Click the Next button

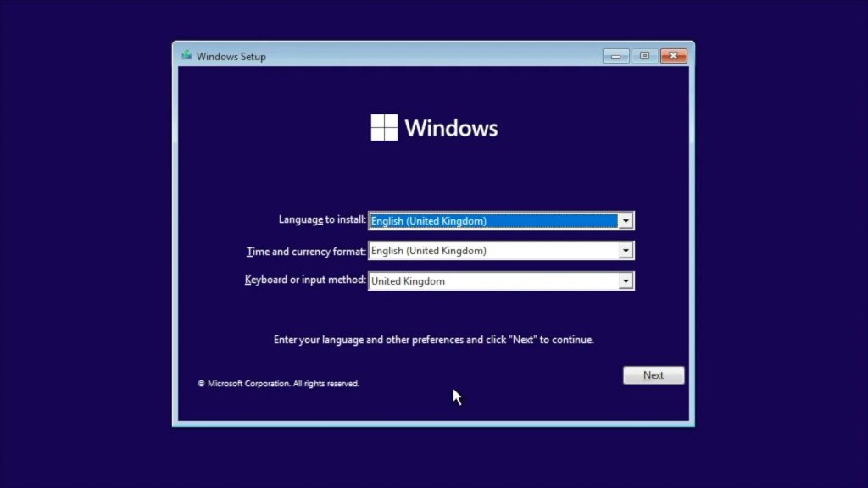coord(653,374)
